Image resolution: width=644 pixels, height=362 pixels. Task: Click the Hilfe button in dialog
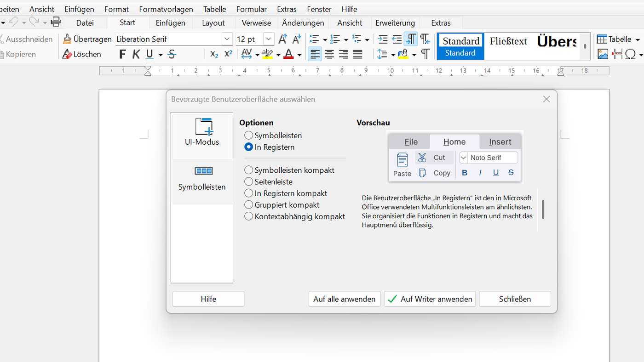pyautogui.click(x=208, y=299)
